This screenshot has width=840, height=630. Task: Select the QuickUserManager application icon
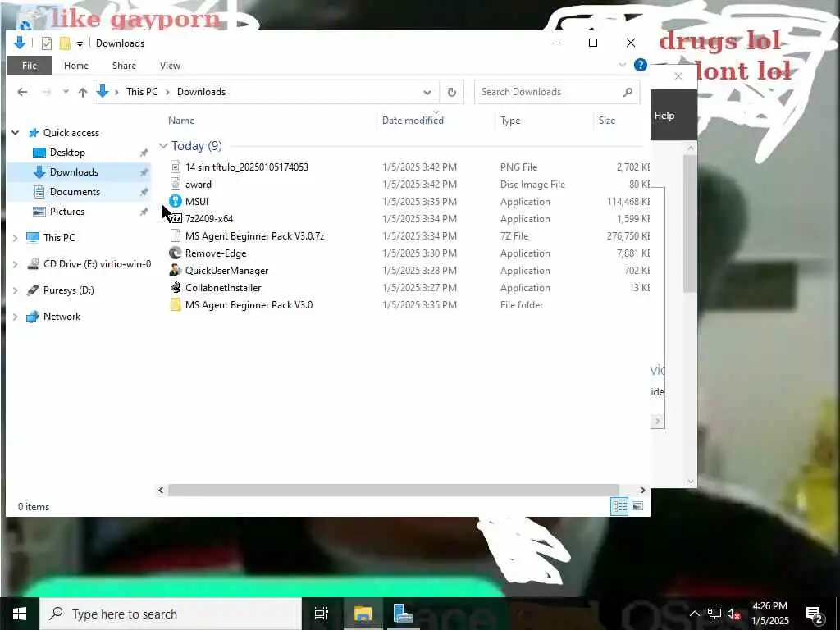click(x=176, y=270)
